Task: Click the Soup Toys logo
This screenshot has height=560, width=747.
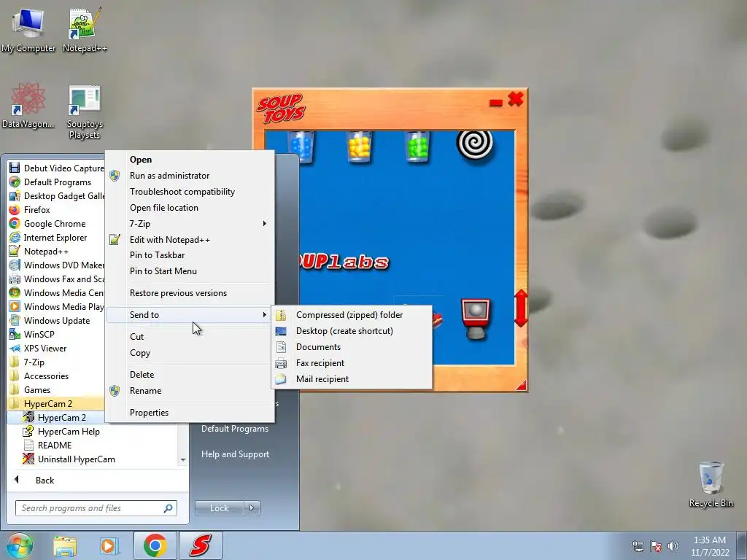Action: click(281, 109)
